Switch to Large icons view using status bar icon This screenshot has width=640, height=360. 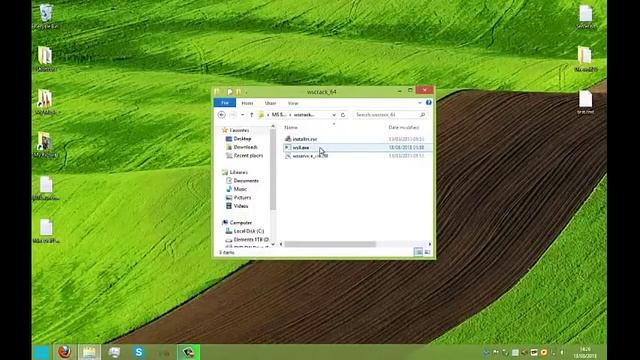click(427, 252)
